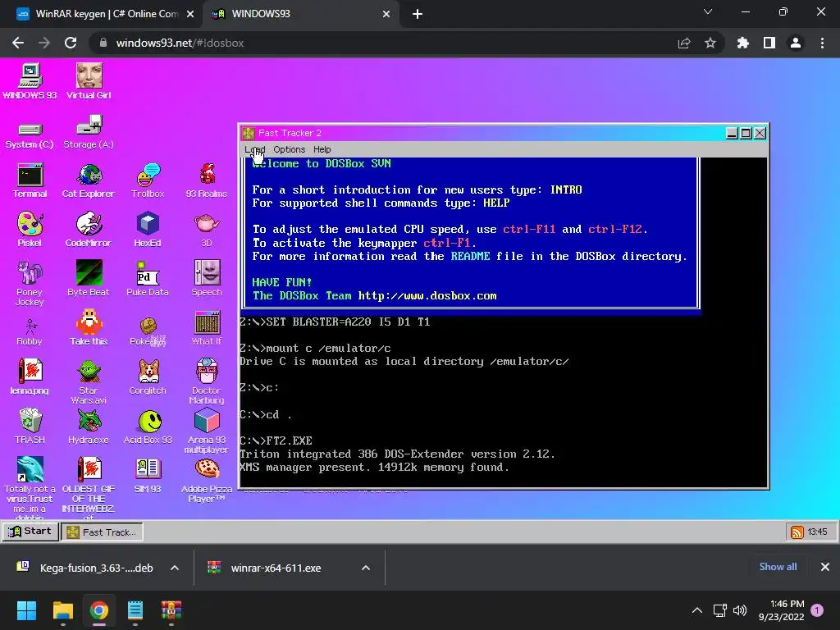Reload the current page
The image size is (840, 630).
coord(71,43)
